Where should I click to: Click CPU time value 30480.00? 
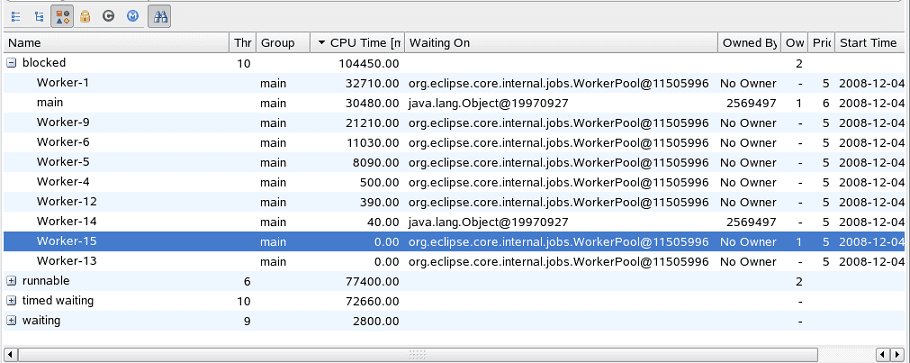click(371, 103)
